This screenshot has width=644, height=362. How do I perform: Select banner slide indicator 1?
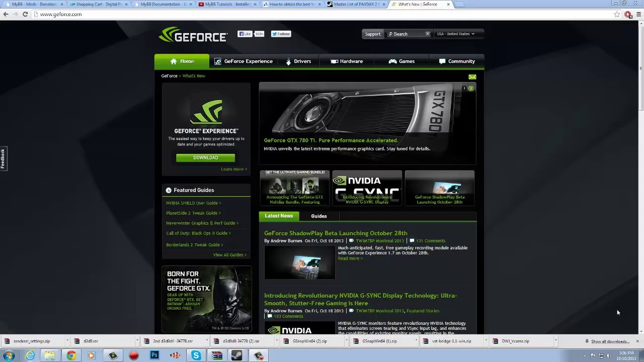pyautogui.click(x=464, y=88)
